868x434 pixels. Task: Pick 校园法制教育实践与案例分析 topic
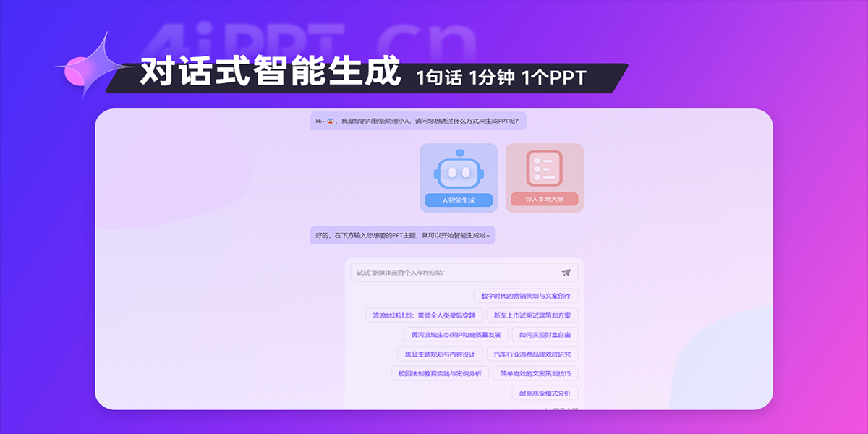tap(440, 374)
